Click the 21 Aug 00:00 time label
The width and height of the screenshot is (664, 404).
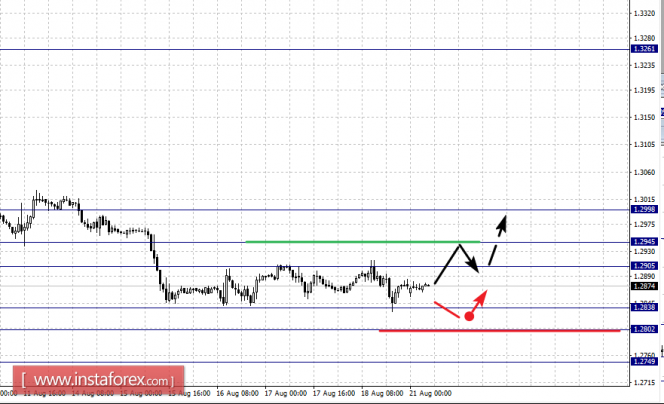click(430, 393)
